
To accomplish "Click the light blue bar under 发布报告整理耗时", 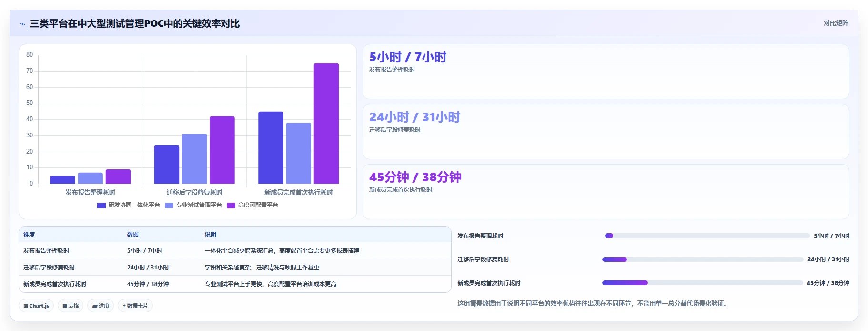I will pyautogui.click(x=91, y=178).
